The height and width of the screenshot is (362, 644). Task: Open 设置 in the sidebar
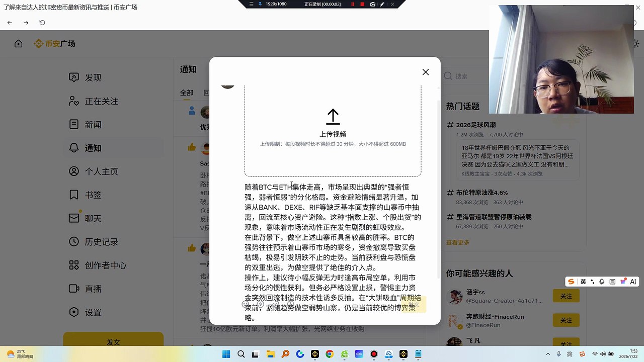click(93, 312)
